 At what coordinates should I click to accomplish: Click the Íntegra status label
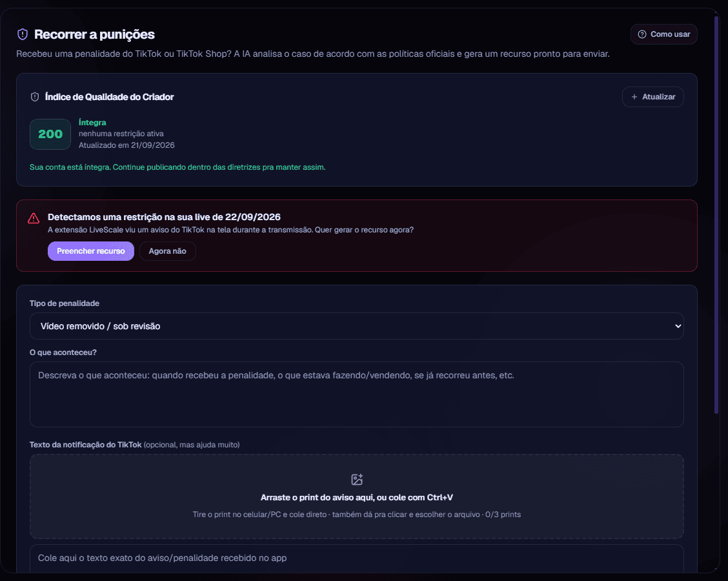(x=92, y=123)
